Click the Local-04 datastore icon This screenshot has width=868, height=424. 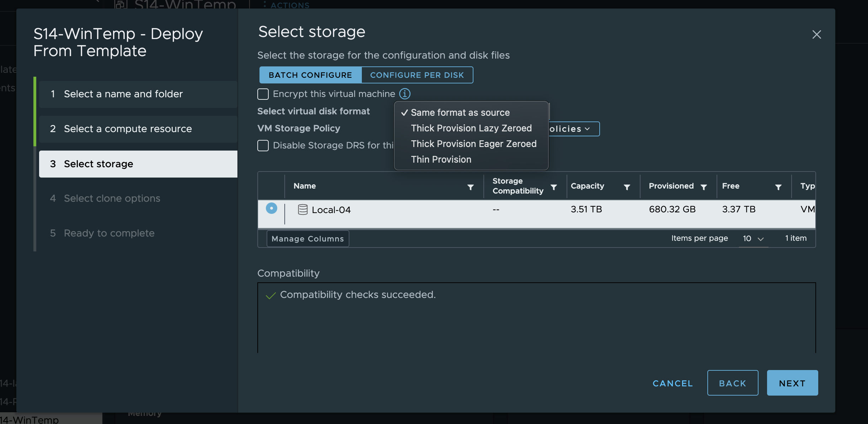coord(302,210)
